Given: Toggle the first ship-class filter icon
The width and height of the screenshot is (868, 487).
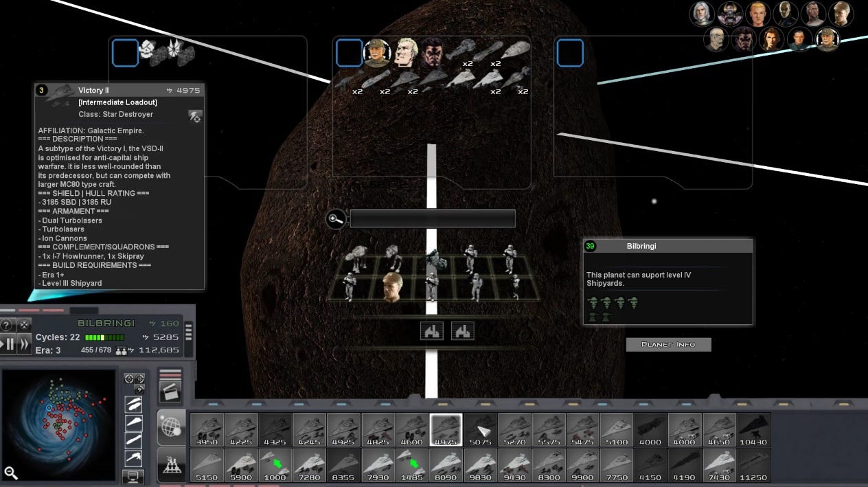Looking at the screenshot, I should (133, 405).
